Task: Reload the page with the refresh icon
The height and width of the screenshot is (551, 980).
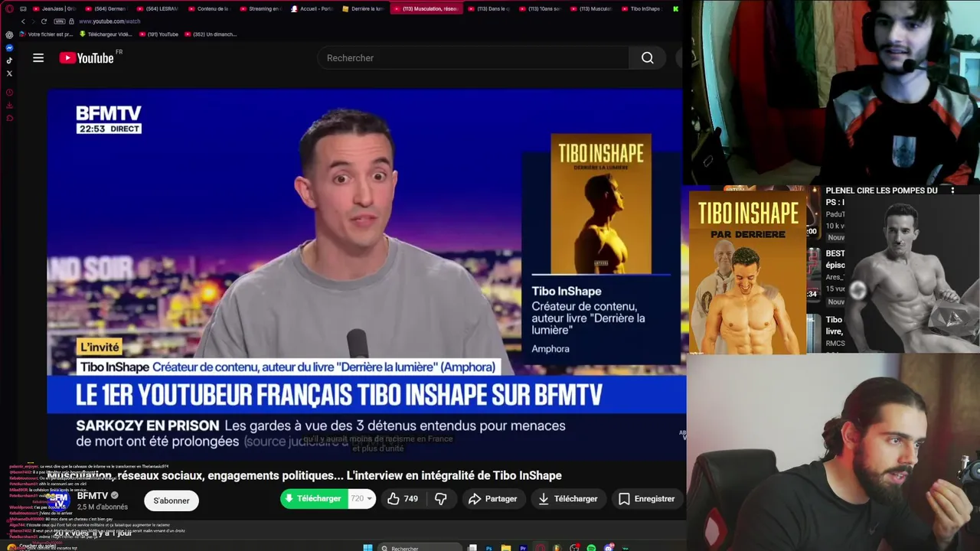Action: [x=44, y=21]
